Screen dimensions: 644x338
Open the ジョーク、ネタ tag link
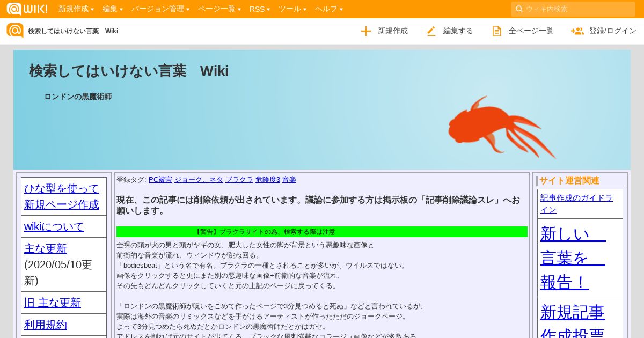(199, 180)
